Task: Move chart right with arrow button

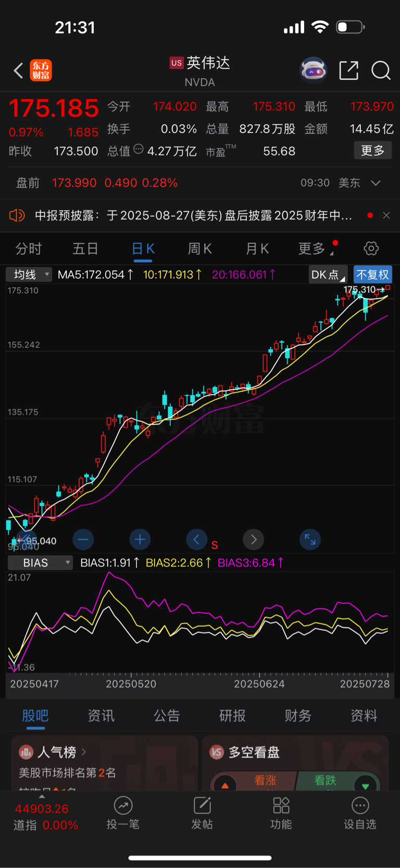Action: coord(254,539)
